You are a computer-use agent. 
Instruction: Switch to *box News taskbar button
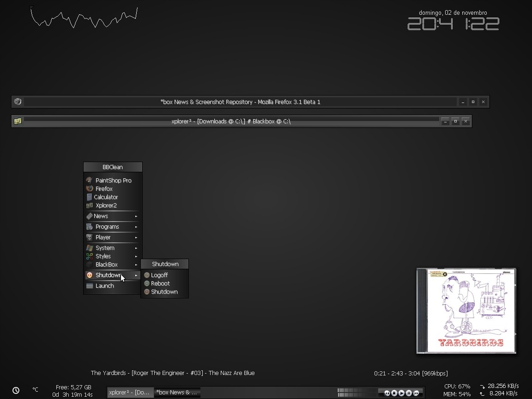[x=177, y=392]
